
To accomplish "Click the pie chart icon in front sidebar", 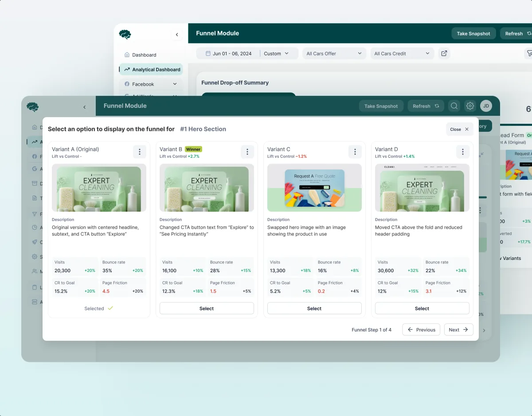I will pos(35,228).
